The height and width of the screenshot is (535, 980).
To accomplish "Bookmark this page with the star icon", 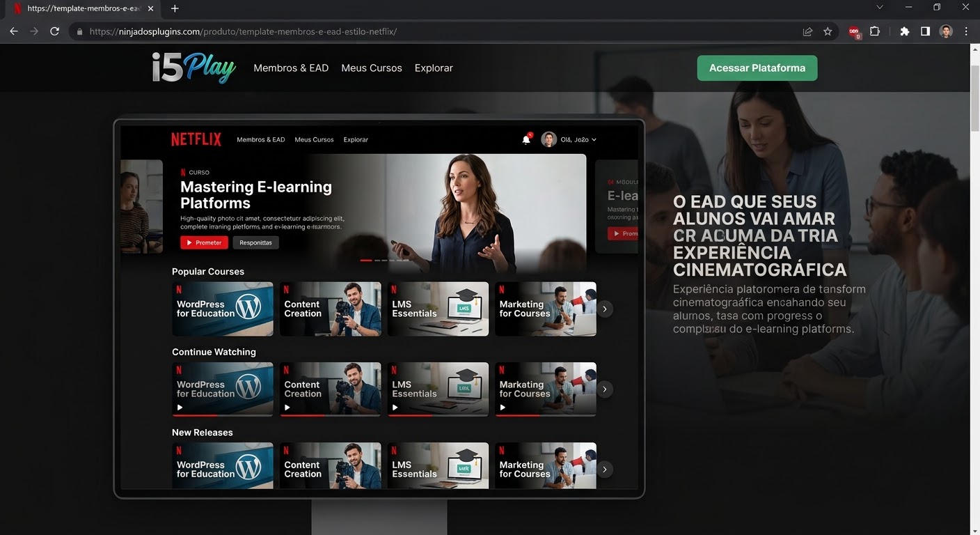I will 828,31.
